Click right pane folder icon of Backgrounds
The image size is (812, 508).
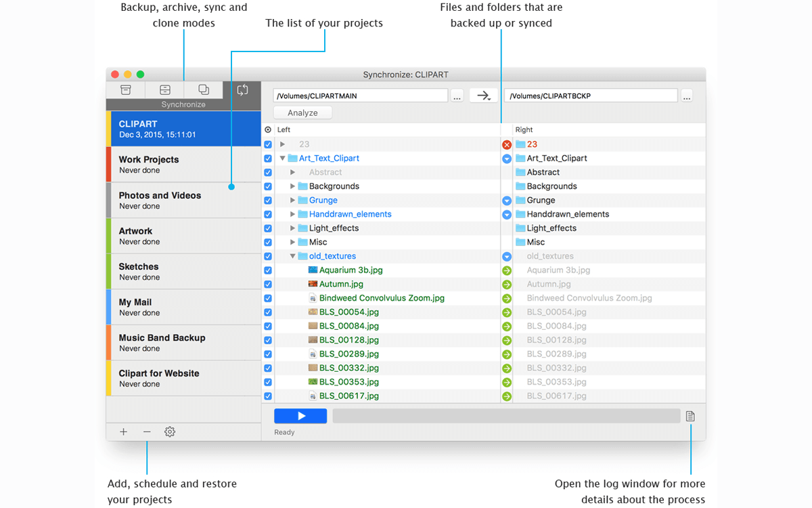520,186
